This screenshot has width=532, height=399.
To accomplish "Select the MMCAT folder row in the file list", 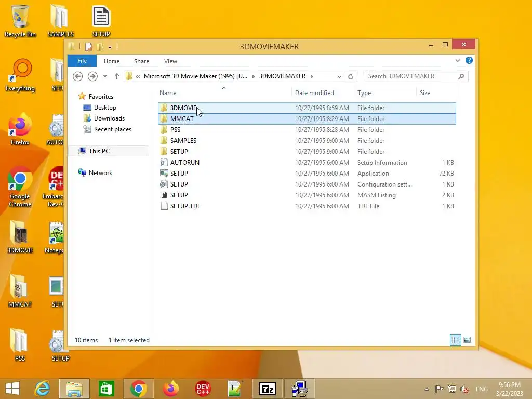I will (307, 119).
